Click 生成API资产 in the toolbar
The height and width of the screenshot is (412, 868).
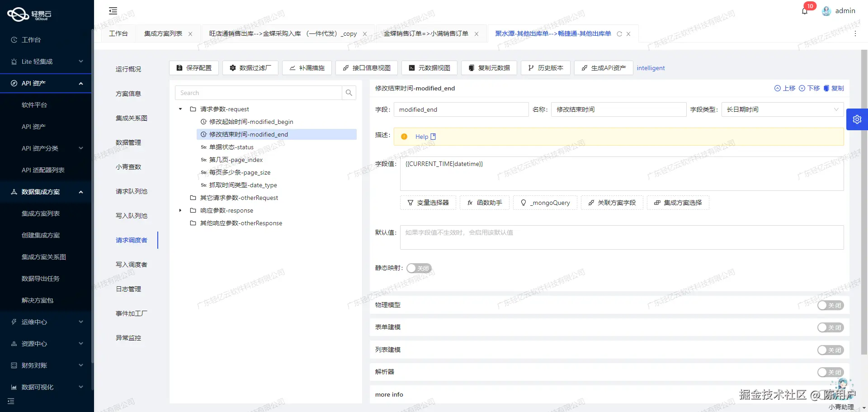(603, 68)
